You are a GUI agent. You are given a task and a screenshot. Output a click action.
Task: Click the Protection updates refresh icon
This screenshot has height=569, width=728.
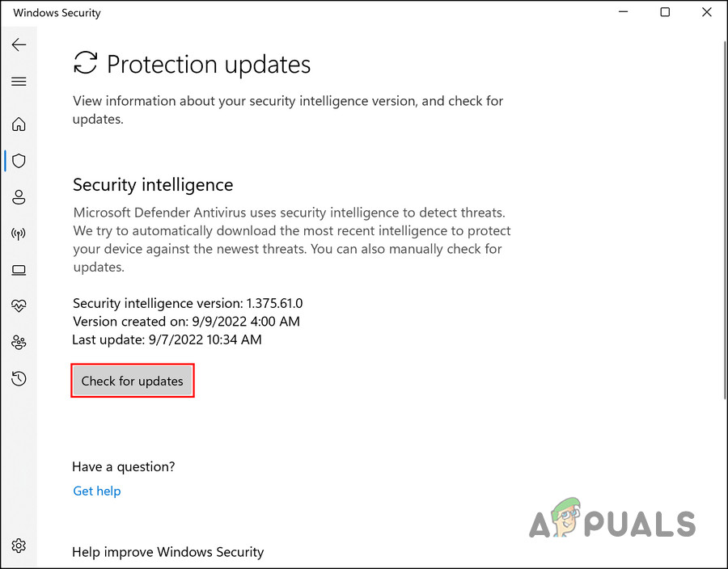[85, 64]
